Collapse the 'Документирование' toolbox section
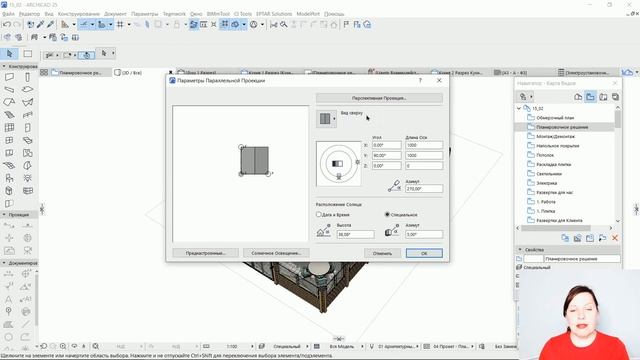The height and width of the screenshot is (360, 640). point(4,263)
